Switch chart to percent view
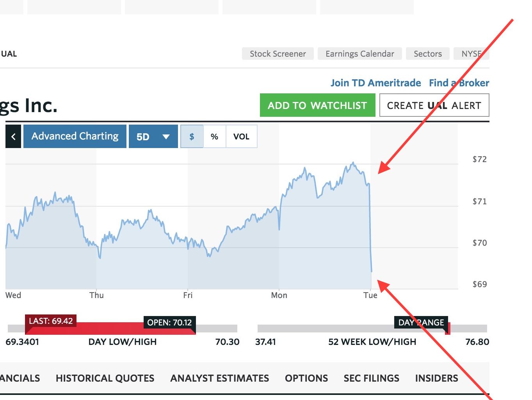 click(214, 136)
